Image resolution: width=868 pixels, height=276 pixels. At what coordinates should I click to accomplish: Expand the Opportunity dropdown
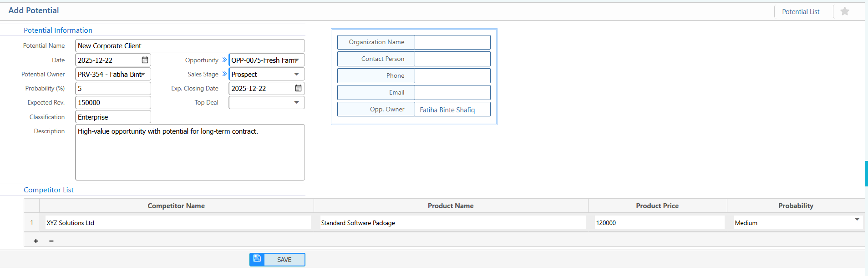(x=297, y=60)
